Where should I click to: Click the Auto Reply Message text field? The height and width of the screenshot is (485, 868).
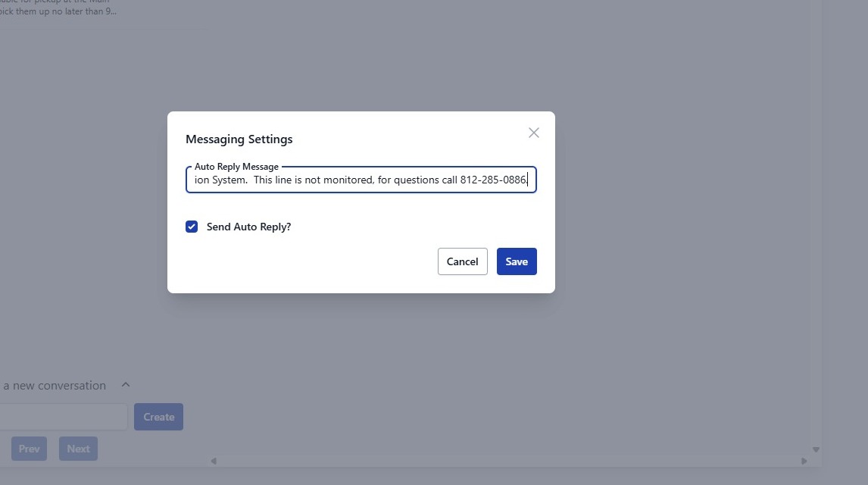pos(361,180)
